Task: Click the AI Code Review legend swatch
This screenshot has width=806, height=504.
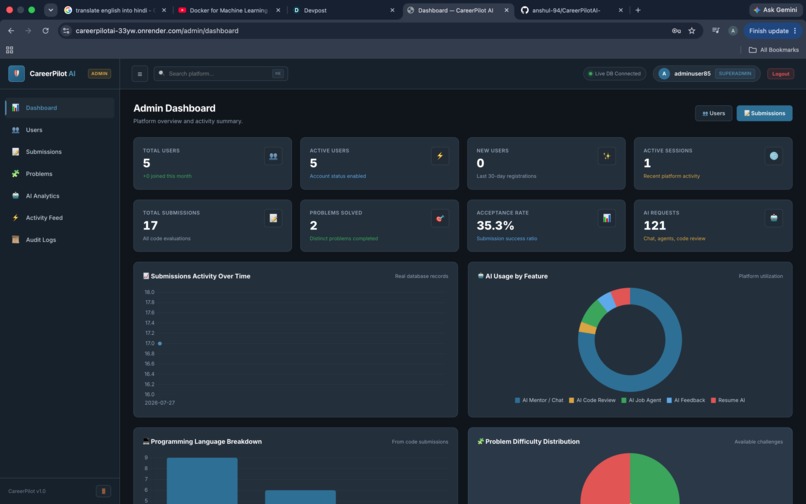Action: coord(571,400)
